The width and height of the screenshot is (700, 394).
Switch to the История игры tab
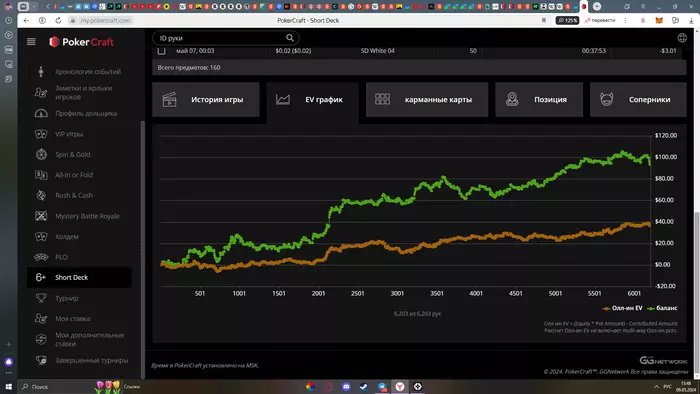pyautogui.click(x=206, y=100)
